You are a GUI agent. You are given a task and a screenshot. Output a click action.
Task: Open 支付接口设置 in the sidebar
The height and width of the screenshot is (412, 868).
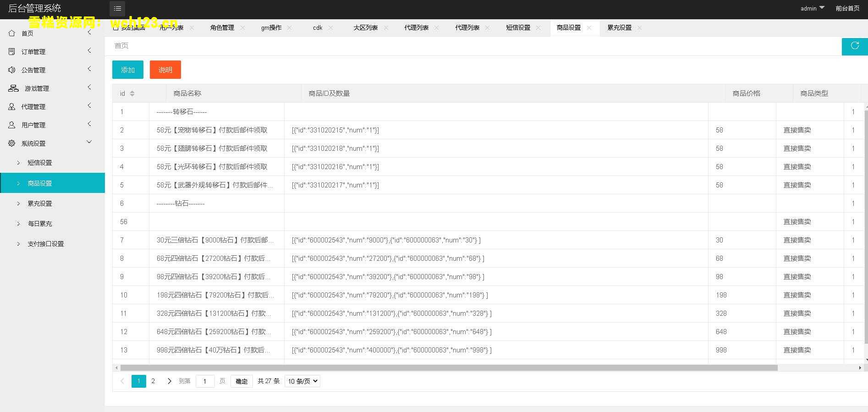(46, 244)
